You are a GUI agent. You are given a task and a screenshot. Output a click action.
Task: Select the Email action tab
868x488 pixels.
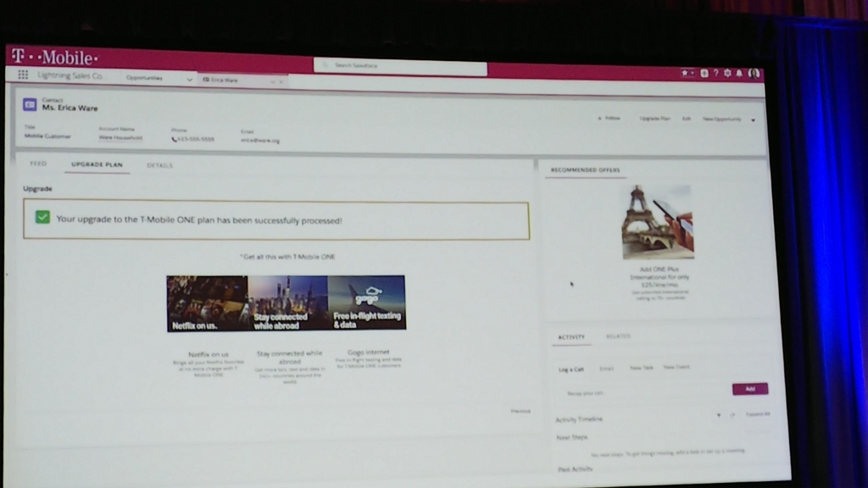pyautogui.click(x=607, y=369)
